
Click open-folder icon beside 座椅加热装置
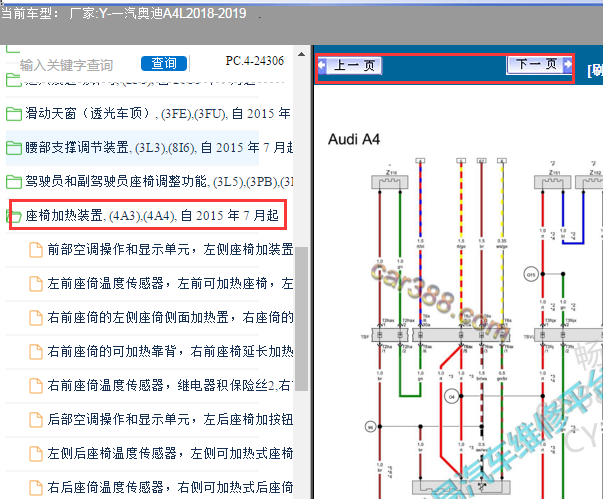tap(14, 216)
